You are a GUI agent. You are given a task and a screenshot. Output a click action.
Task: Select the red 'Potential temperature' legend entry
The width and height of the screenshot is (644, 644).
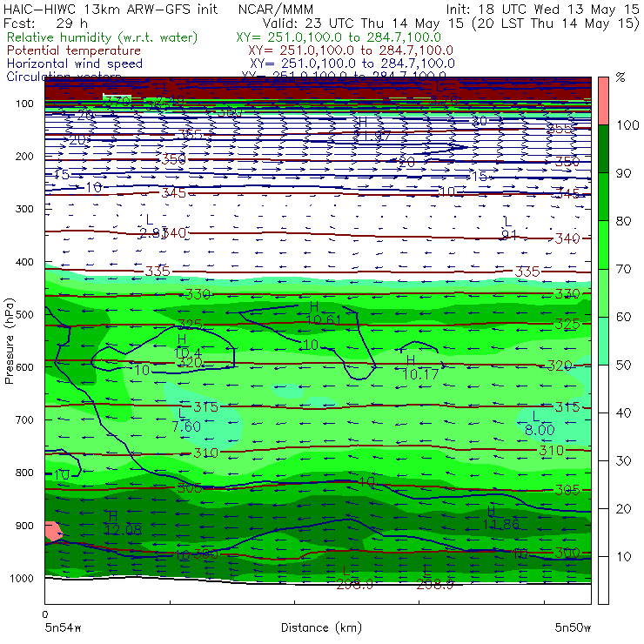tap(74, 50)
